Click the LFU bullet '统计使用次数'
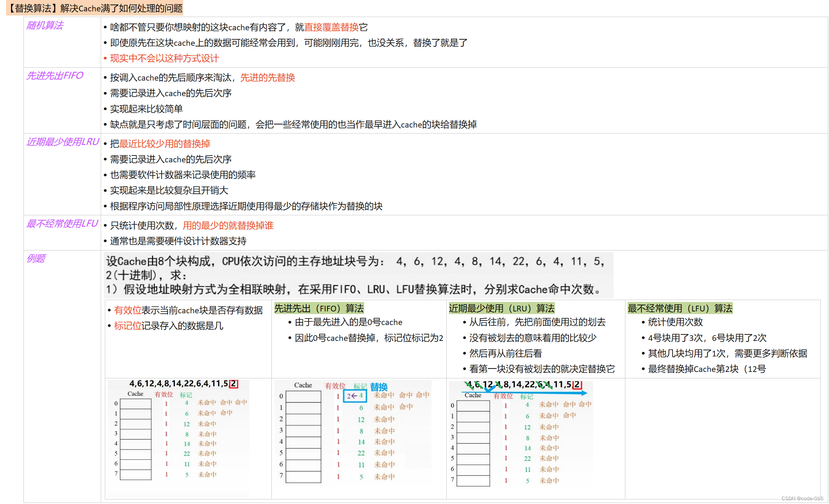The width and height of the screenshot is (829, 504). coord(675,322)
